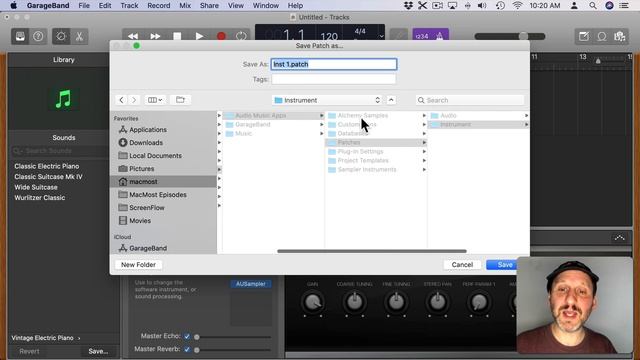This screenshot has height=360, width=640.
Task: Expand the GarageBand folder arrow in column
Action: tap(322, 124)
